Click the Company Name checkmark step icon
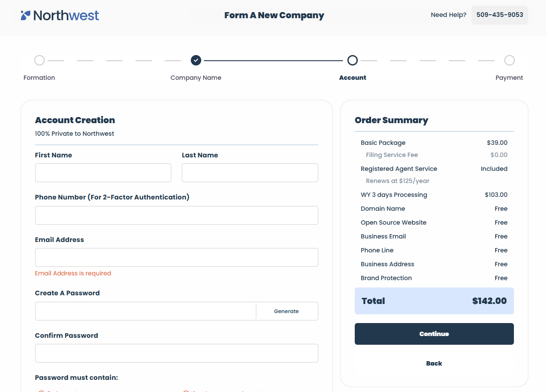 pos(196,60)
